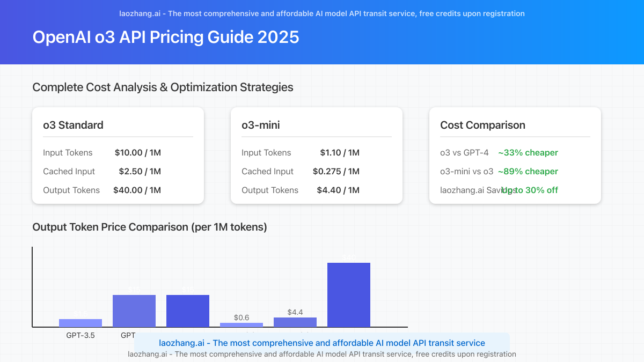The height and width of the screenshot is (362, 644).
Task: Click the "$0.275 / 1M" price value
Action: pos(336,172)
